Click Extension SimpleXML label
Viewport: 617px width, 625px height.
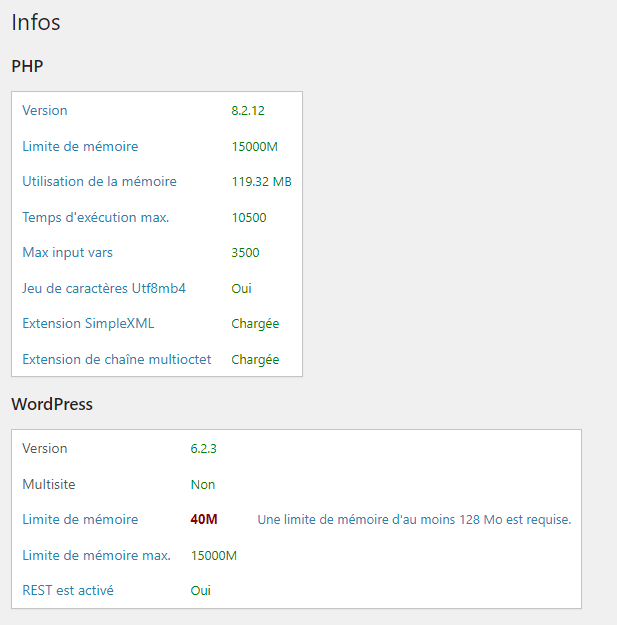tap(88, 323)
